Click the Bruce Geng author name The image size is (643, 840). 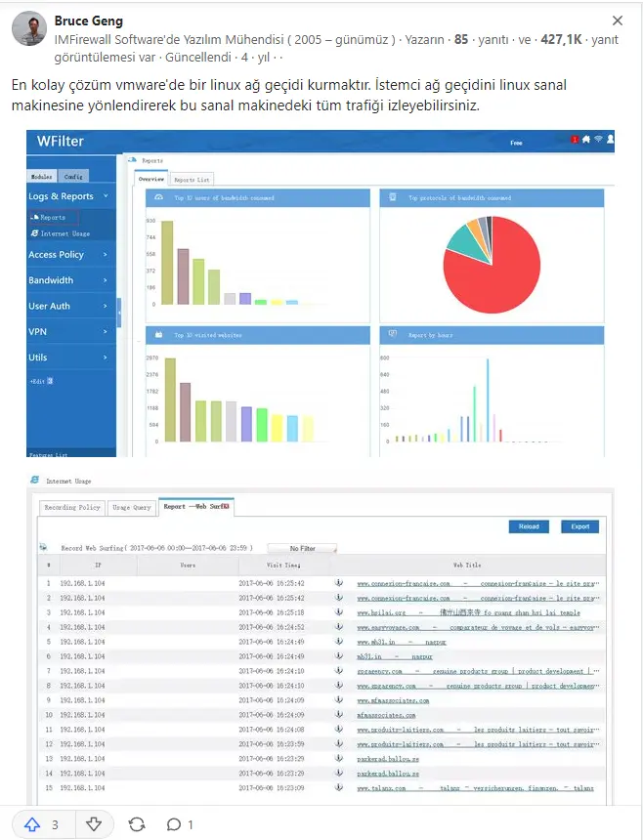[88, 21]
